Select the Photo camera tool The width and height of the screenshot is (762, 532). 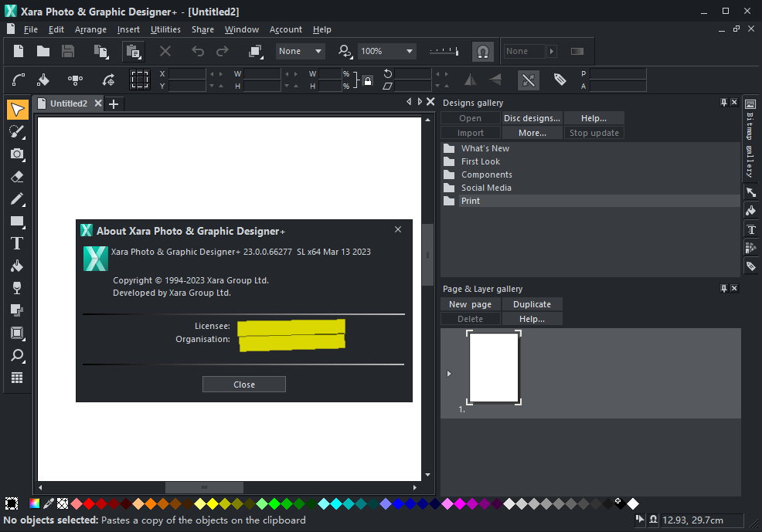pyautogui.click(x=17, y=154)
